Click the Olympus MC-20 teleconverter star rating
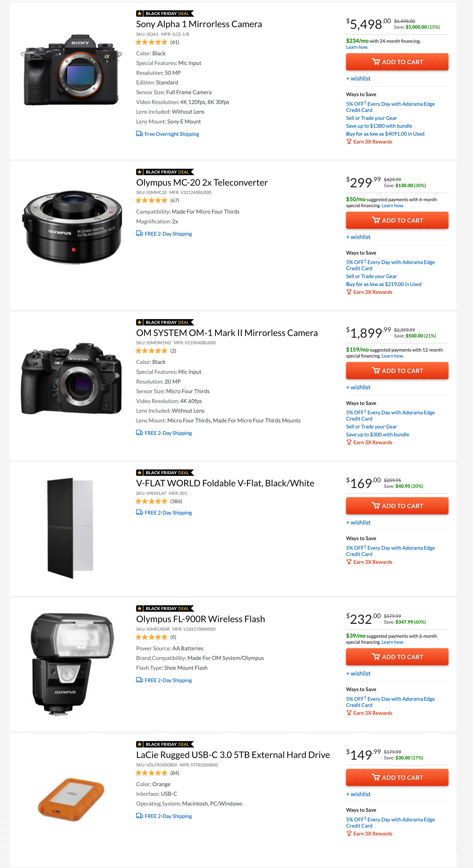 (151, 200)
